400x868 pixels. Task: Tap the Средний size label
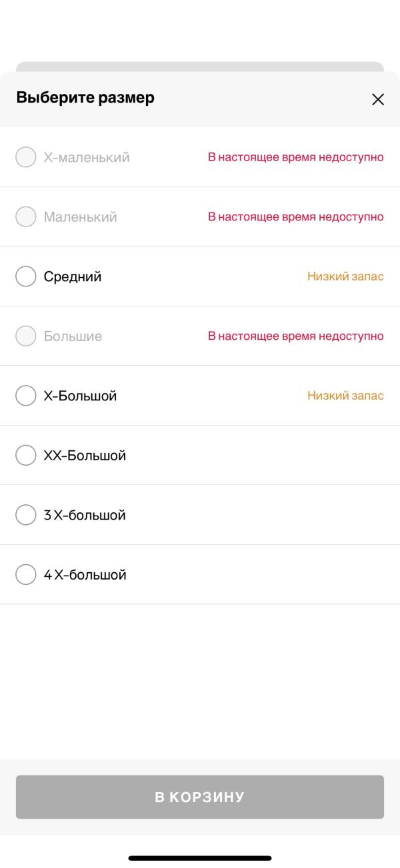[73, 276]
